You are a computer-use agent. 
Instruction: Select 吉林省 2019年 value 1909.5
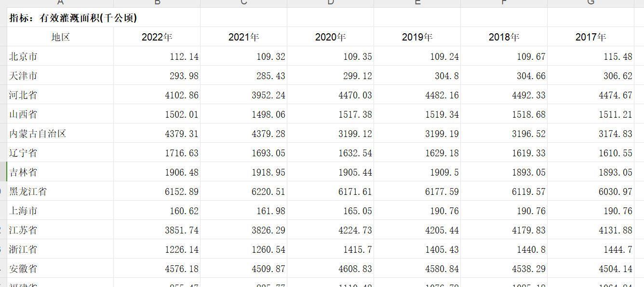(444, 173)
